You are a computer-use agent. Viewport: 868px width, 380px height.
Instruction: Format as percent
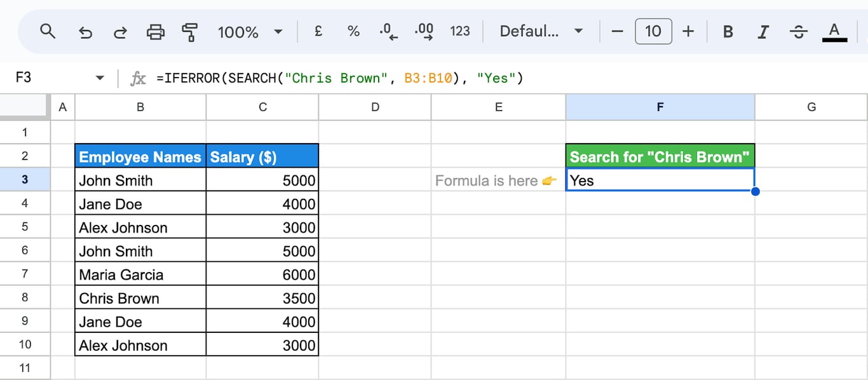353,31
